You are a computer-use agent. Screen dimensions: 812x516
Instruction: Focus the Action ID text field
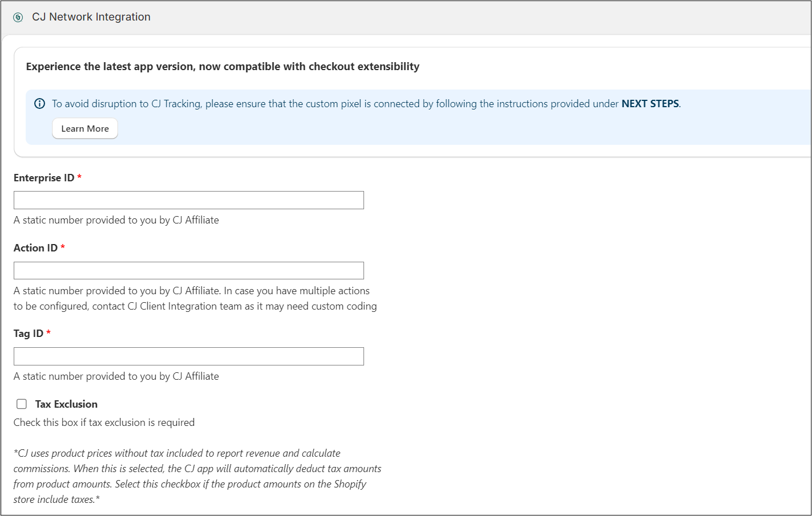pos(188,270)
